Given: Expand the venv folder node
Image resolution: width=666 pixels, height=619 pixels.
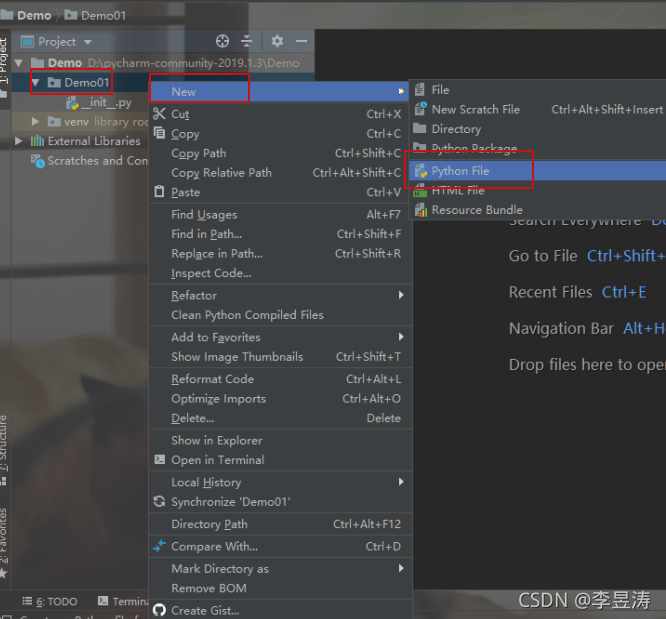Looking at the screenshot, I should pos(36,122).
